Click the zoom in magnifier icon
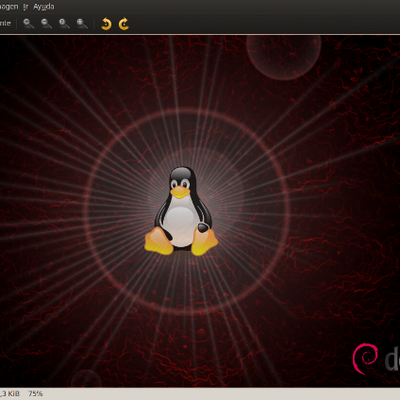 [x=28, y=24]
